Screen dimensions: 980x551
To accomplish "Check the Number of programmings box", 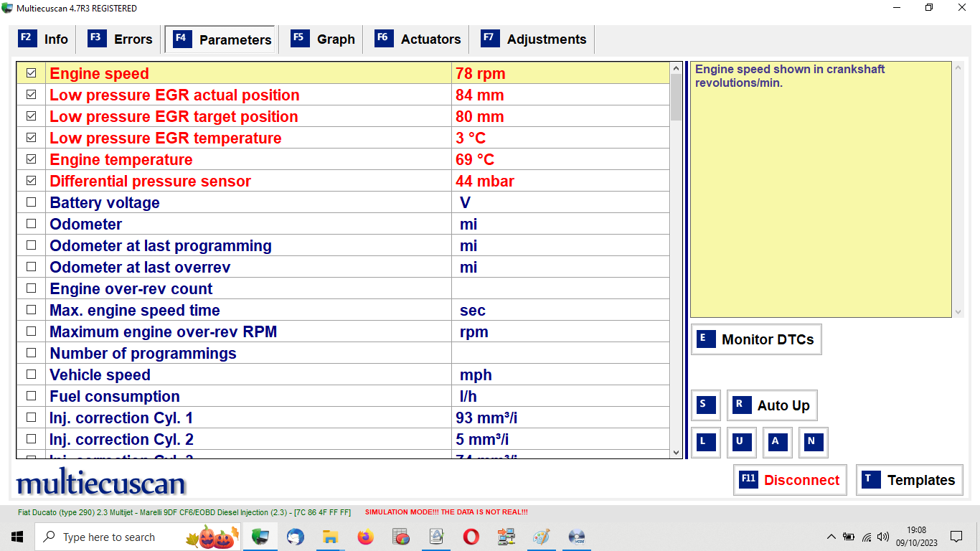I will click(x=31, y=353).
